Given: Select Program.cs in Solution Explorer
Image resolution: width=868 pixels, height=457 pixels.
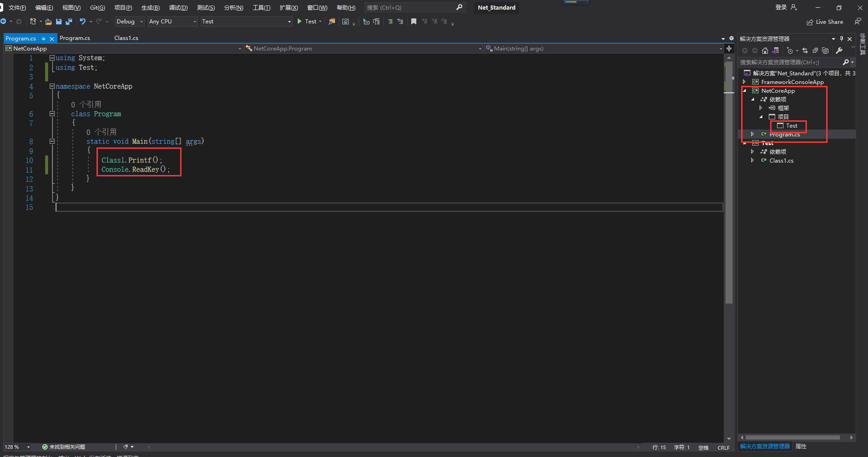Looking at the screenshot, I should [x=784, y=134].
